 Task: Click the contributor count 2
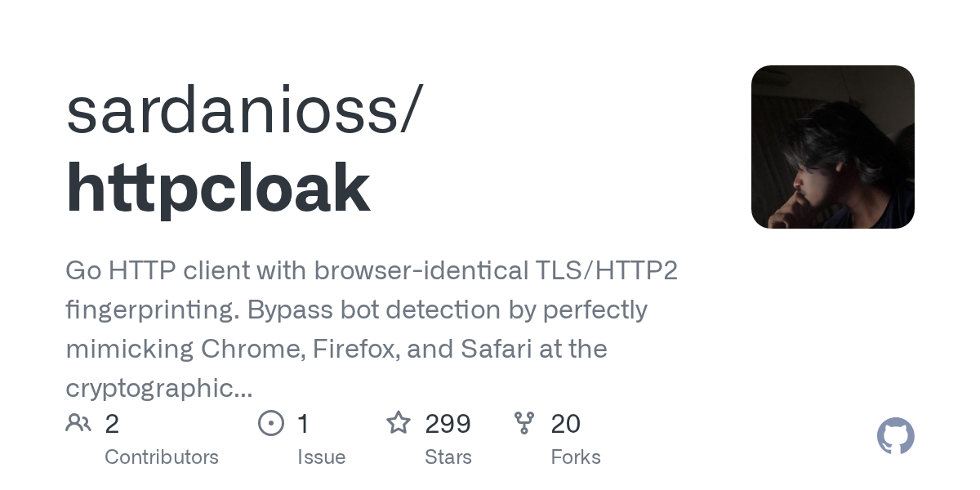[113, 424]
